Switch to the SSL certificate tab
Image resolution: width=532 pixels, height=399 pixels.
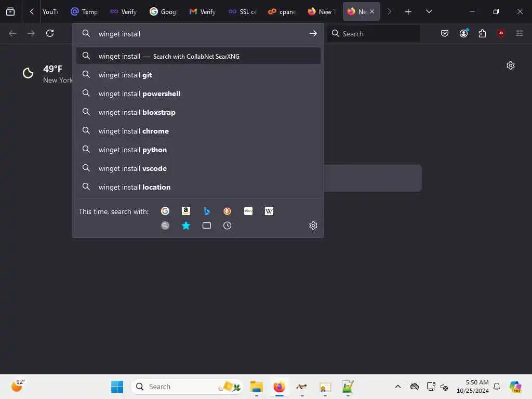click(242, 12)
